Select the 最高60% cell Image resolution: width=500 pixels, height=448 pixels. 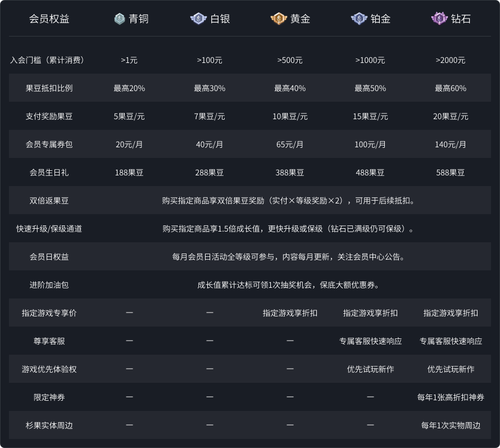[x=451, y=88]
